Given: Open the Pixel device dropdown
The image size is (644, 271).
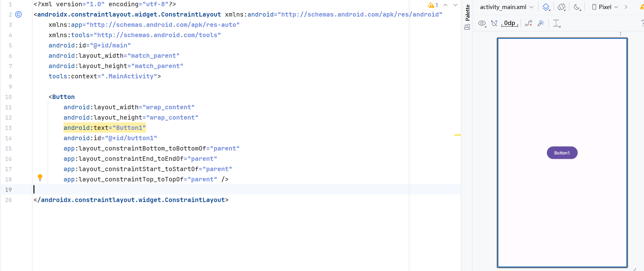Looking at the screenshot, I should [x=605, y=7].
